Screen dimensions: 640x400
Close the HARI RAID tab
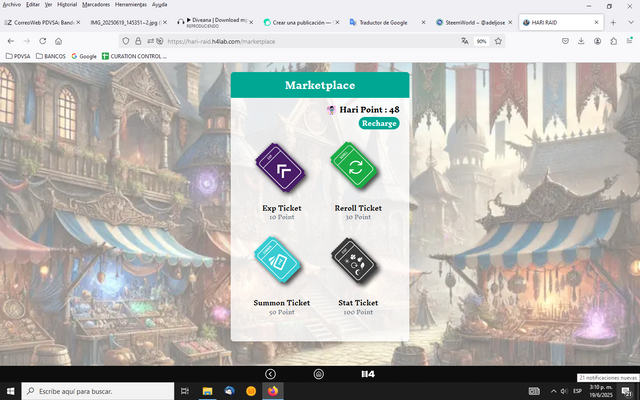(596, 22)
